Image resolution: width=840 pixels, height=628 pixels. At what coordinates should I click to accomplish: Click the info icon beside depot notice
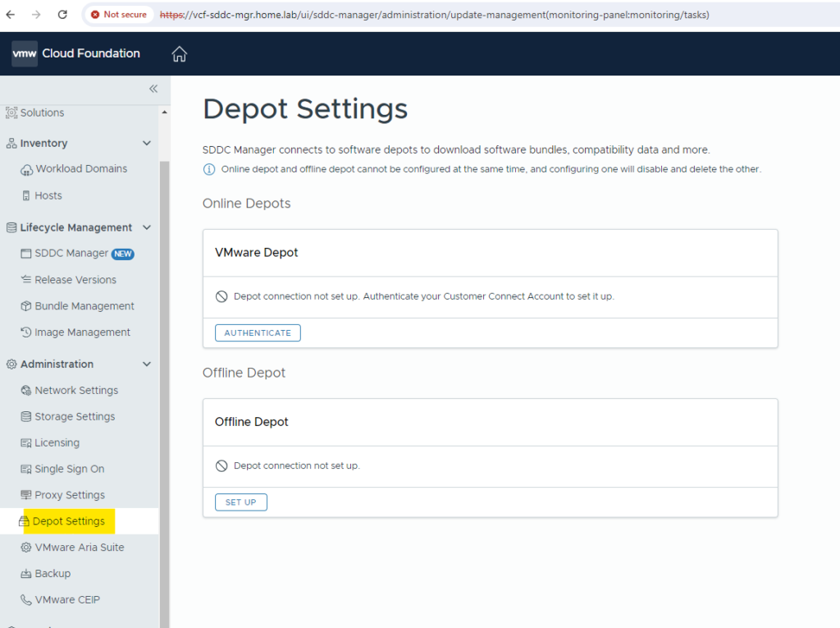point(209,169)
